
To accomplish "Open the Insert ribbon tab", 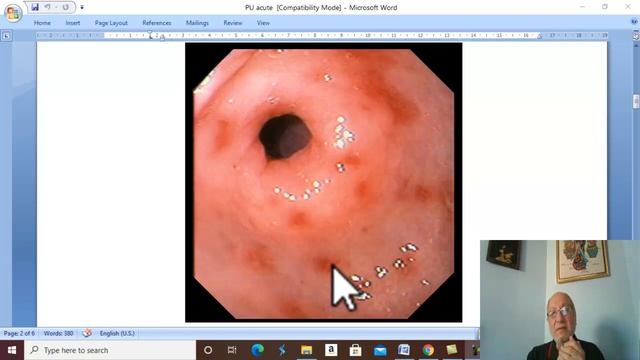I will [73, 23].
